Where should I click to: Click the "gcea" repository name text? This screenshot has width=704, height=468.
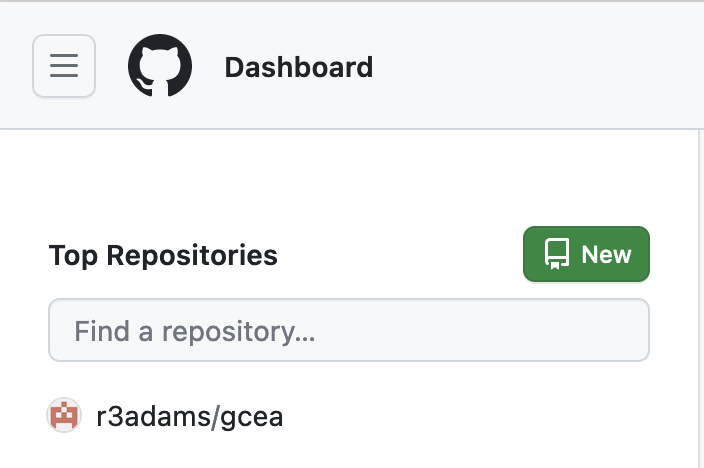point(252,418)
